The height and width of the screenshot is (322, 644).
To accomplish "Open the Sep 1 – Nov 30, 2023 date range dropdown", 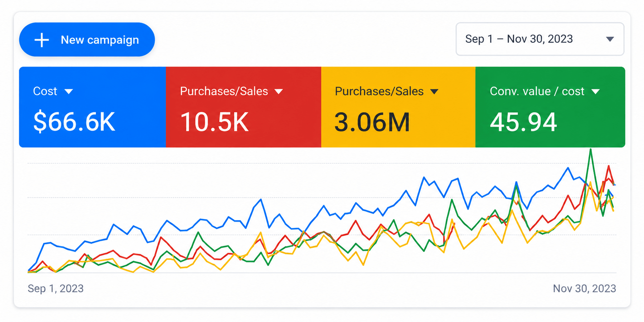I will [540, 39].
